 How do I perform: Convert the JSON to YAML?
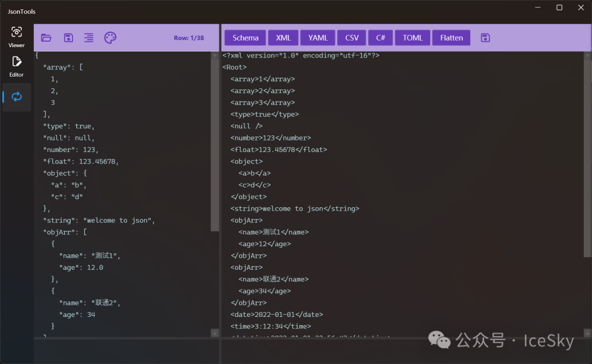coord(317,38)
